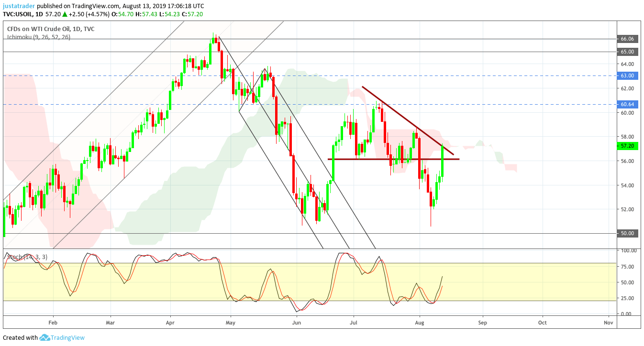The width and height of the screenshot is (644, 346).
Task: Click the O:54.70 open price value
Action: pos(122,14)
